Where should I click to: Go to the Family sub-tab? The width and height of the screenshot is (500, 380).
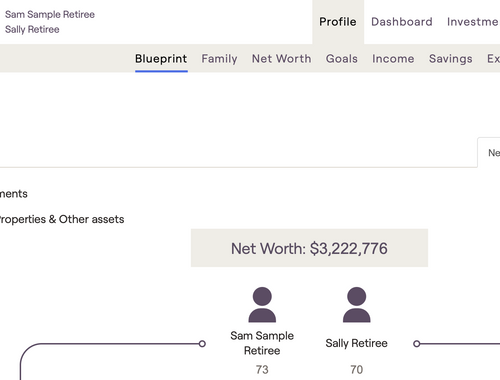pos(219,59)
